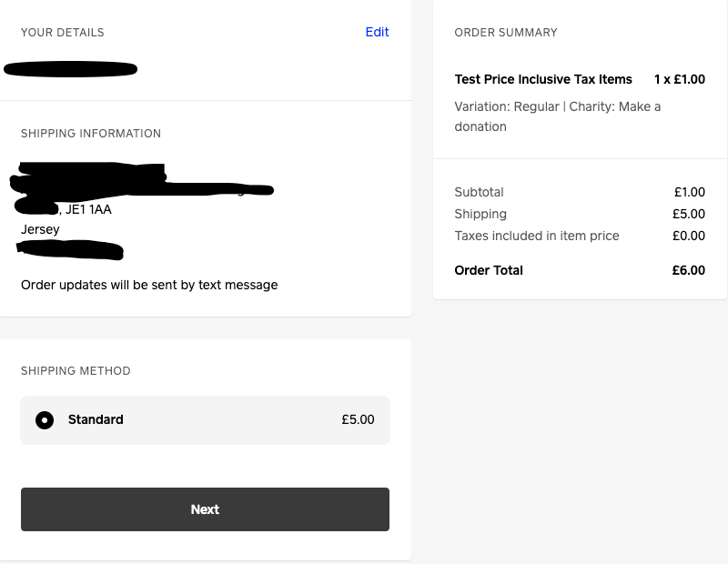Viewport: 728px width, 564px height.
Task: Click the Shipping cost in Order Summary
Action: tap(689, 214)
